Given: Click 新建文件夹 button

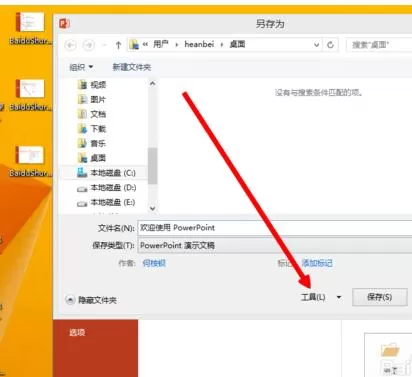Looking at the screenshot, I should [132, 67].
